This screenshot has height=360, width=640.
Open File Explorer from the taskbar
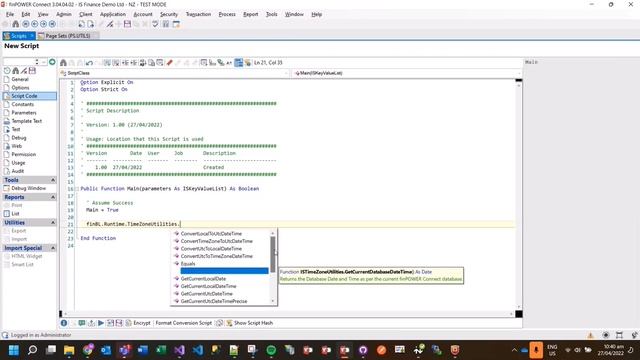(x=69, y=350)
